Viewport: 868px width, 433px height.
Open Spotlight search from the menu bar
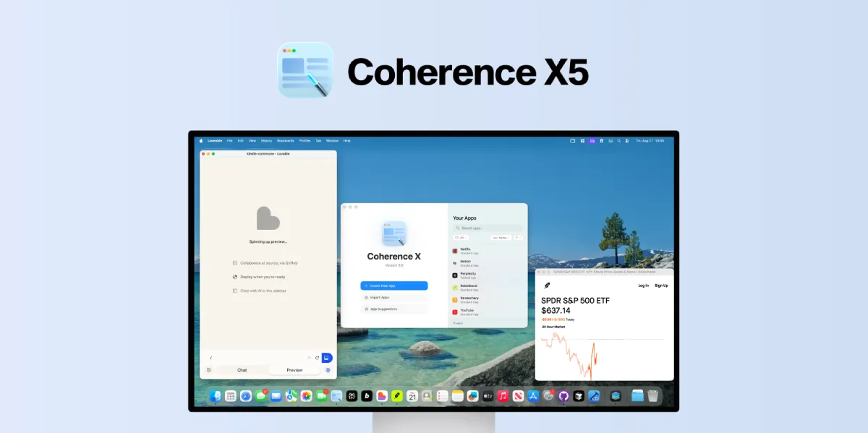tap(619, 141)
